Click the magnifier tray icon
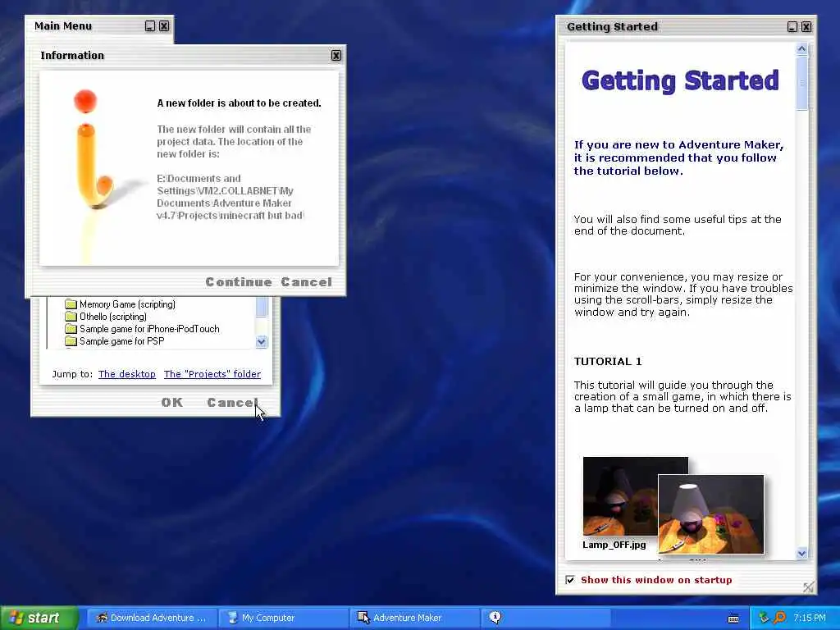840x630 pixels. (x=780, y=618)
